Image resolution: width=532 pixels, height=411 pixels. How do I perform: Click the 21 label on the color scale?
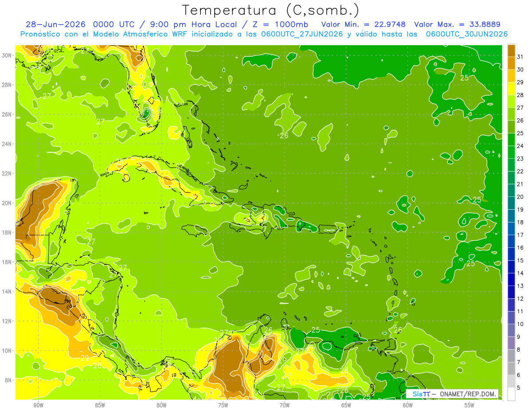pyautogui.click(x=520, y=184)
